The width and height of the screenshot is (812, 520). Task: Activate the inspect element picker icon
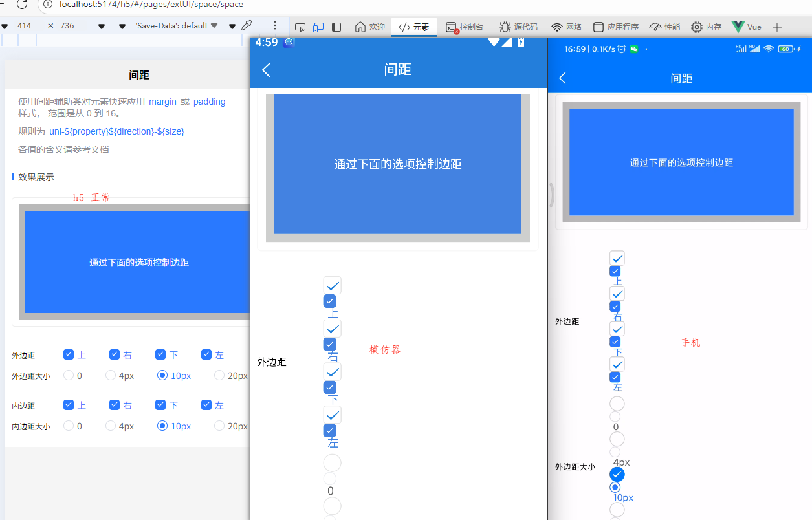(x=300, y=27)
